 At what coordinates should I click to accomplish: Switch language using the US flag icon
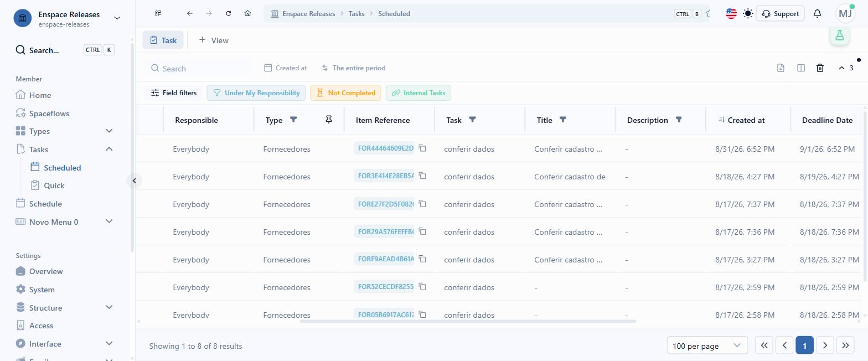click(731, 13)
